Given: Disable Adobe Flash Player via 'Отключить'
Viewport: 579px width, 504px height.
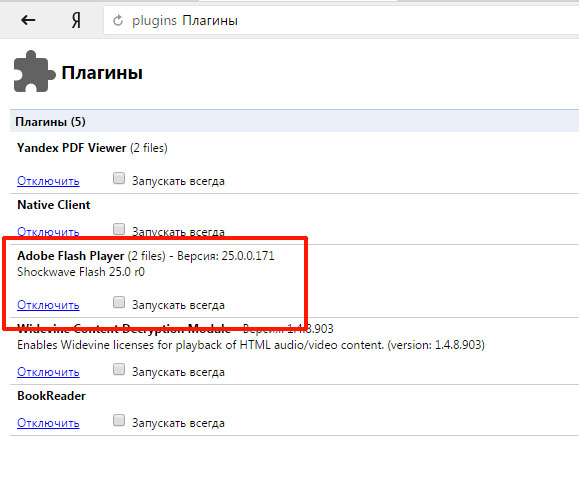Looking at the screenshot, I should pos(48,305).
